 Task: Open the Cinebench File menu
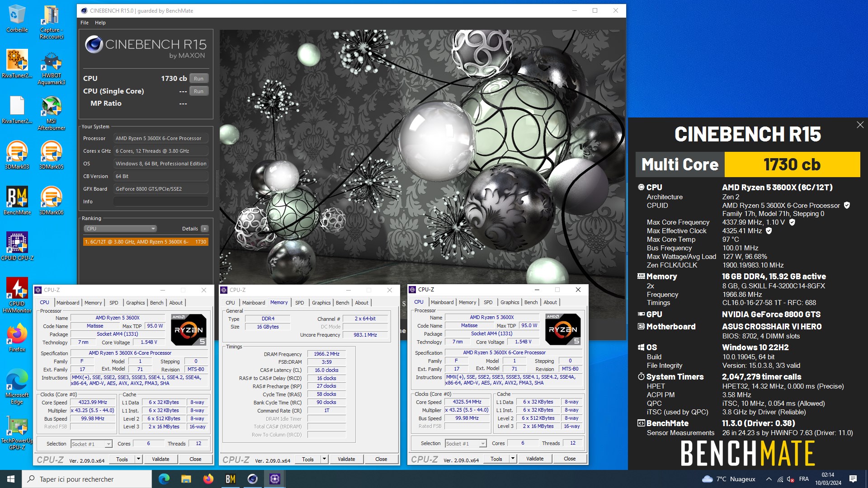tap(85, 23)
